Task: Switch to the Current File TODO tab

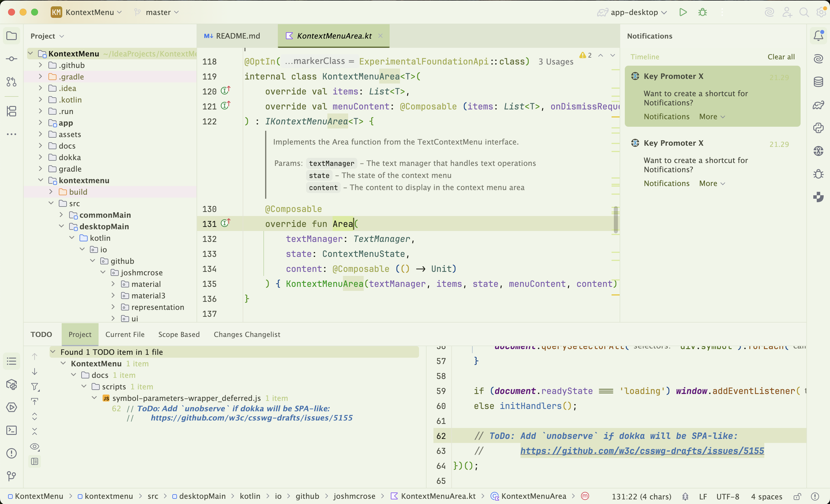Action: coord(125,334)
